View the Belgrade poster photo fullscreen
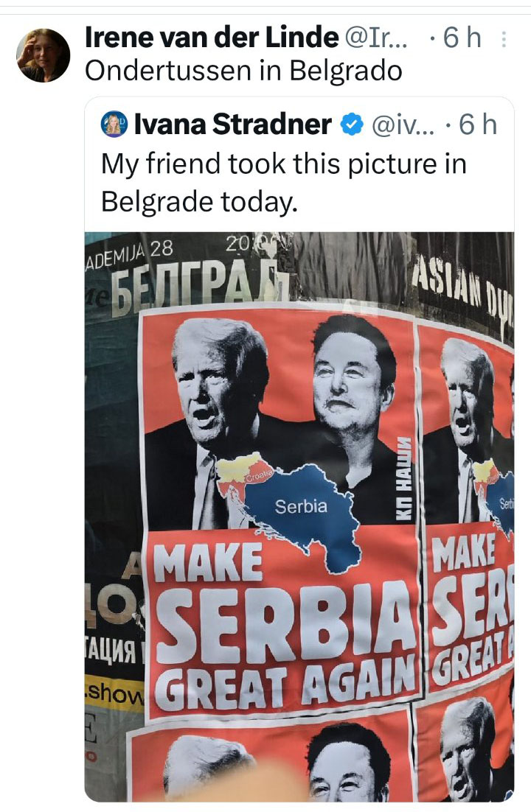The width and height of the screenshot is (531, 812). [299, 517]
